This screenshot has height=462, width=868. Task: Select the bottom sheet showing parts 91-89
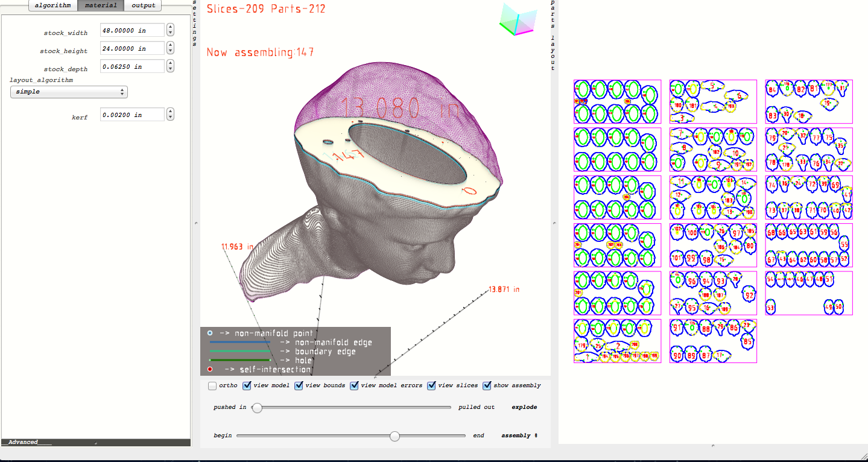tap(712, 341)
